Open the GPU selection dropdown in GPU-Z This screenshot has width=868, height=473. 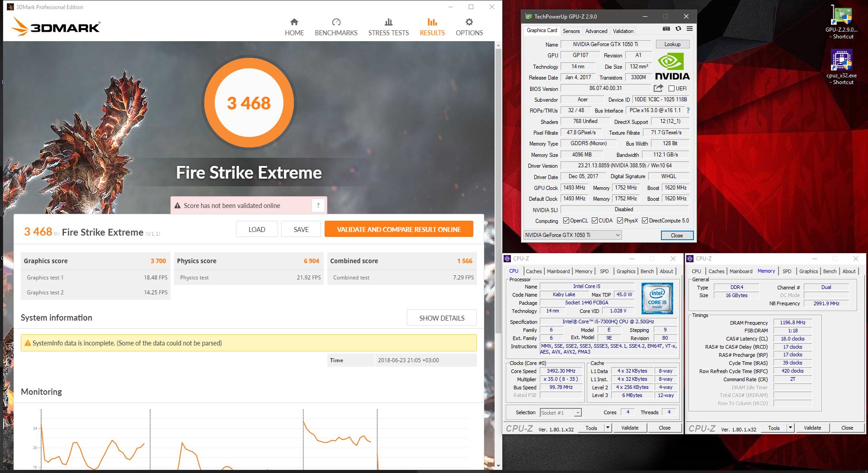click(x=572, y=235)
